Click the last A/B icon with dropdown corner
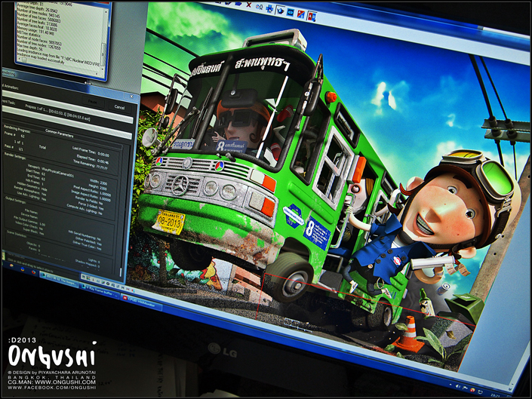This screenshot has height=399, width=532. (x=312, y=17)
